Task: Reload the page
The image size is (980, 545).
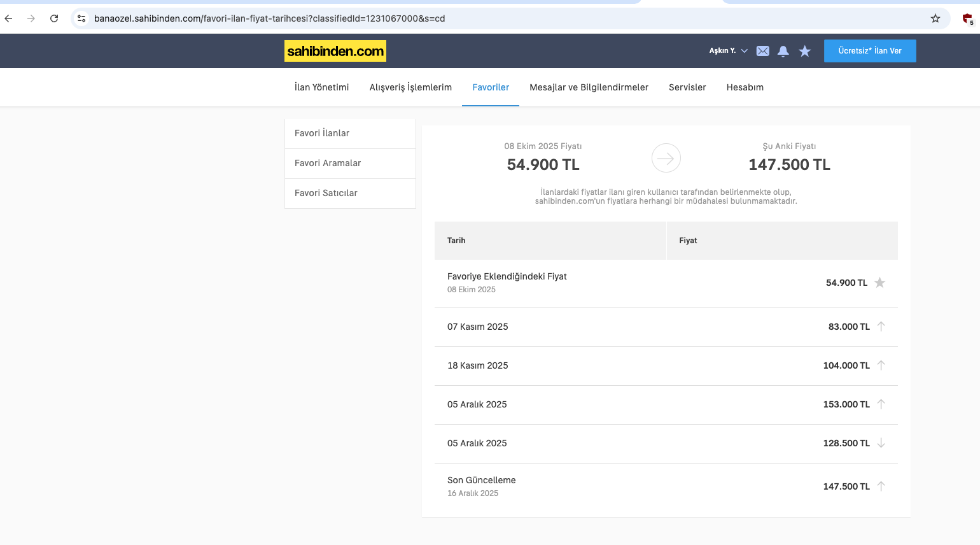Action: point(54,18)
